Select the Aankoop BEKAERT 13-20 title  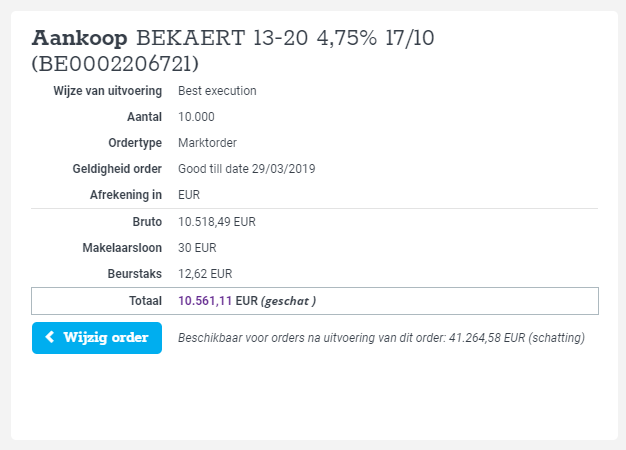coord(233,38)
